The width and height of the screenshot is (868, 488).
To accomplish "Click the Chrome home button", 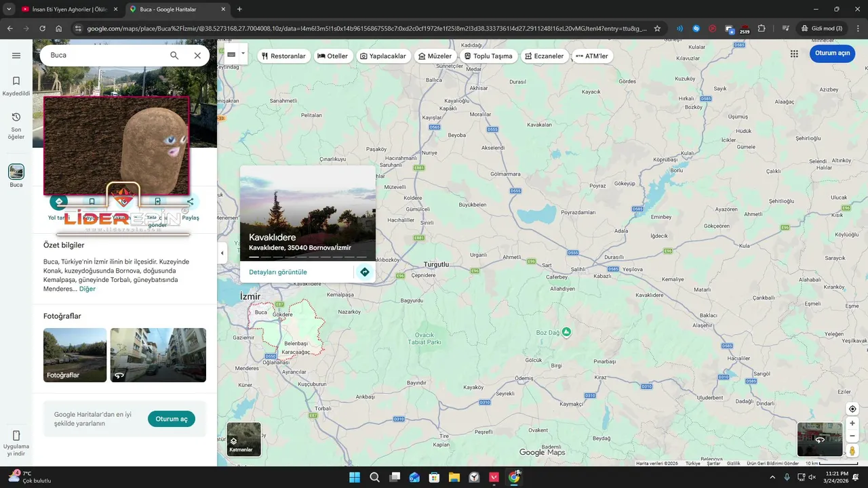I will [x=59, y=28].
